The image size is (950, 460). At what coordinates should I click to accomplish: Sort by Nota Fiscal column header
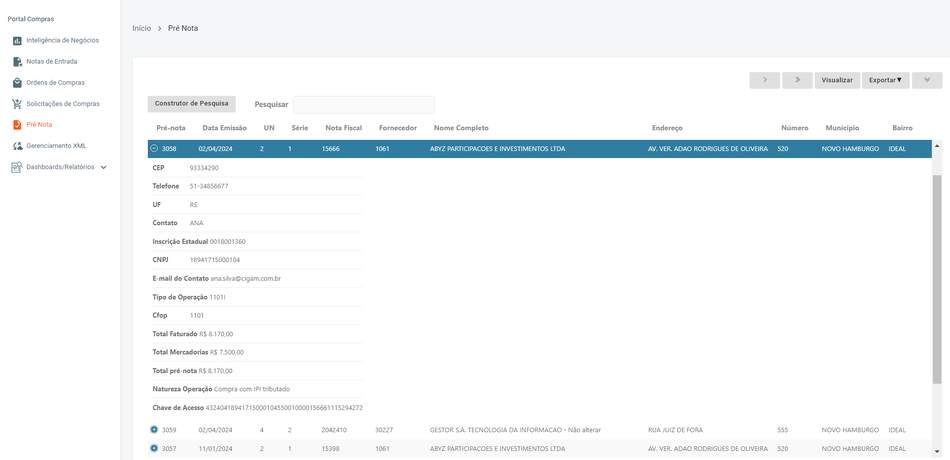344,128
